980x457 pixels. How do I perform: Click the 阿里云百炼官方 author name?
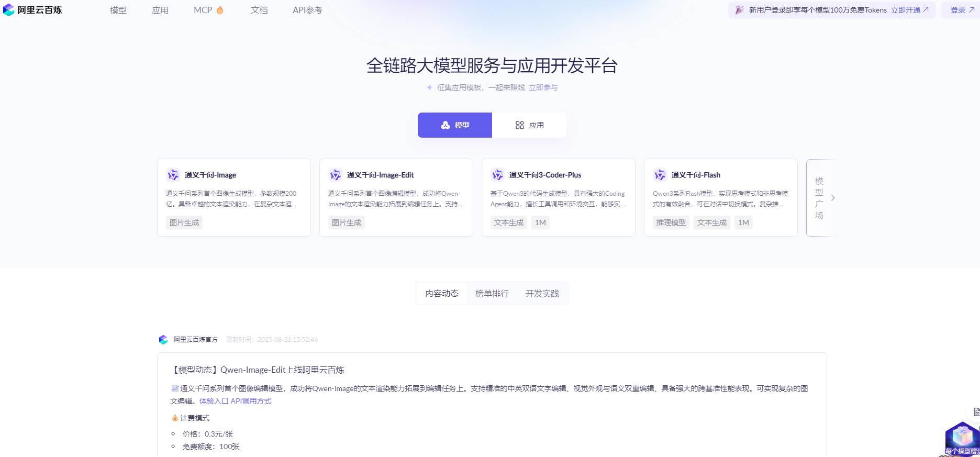pos(196,340)
